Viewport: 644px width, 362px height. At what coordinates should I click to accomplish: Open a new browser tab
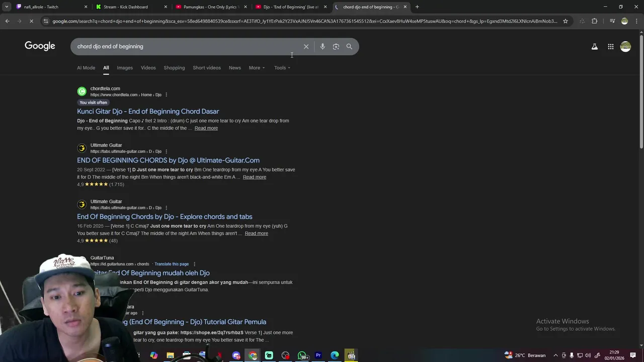(417, 7)
